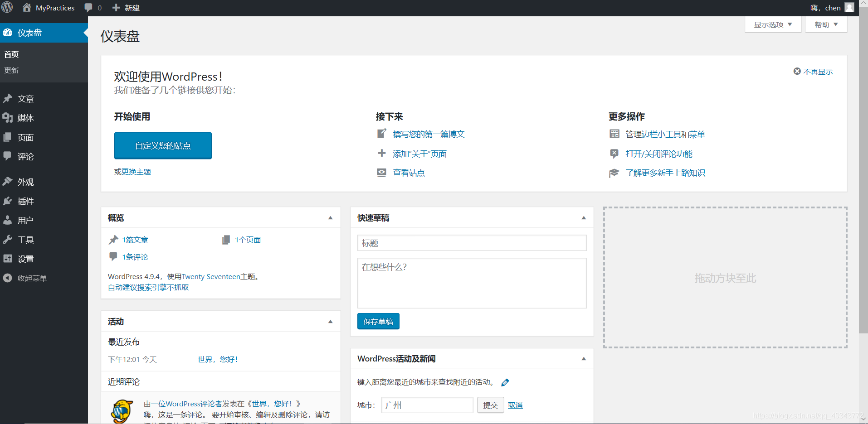Click the plus 新建 icon in admin bar

click(116, 8)
